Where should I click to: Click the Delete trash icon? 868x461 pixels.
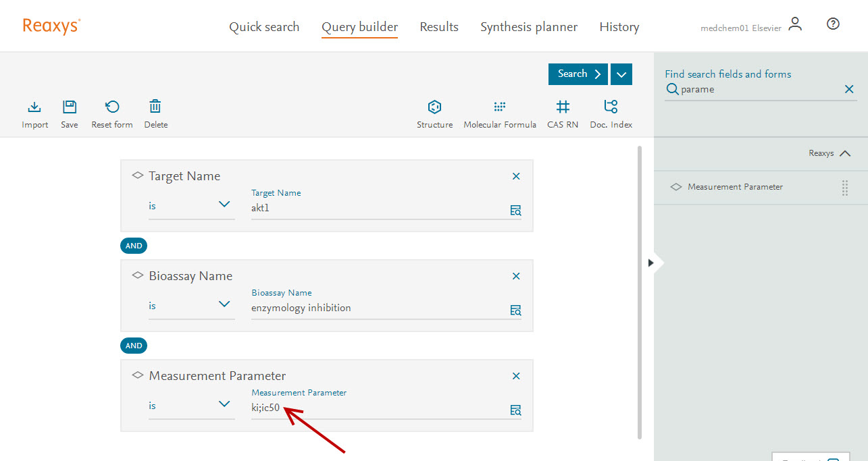[x=155, y=107]
